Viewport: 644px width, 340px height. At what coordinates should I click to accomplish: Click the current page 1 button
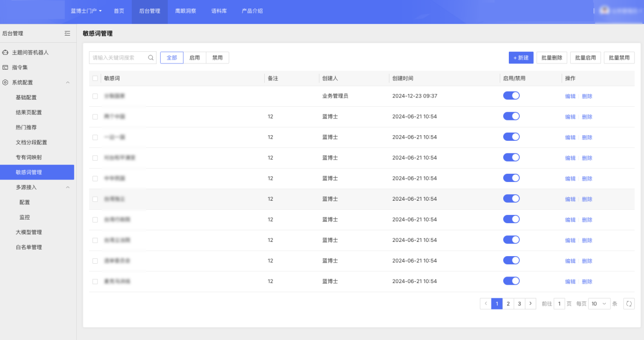tap(497, 304)
